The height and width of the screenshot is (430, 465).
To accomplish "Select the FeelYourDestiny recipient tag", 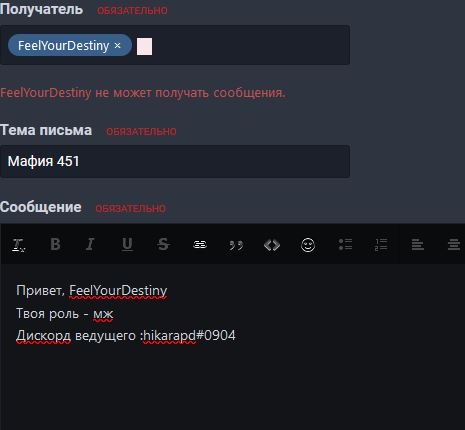I will click(x=63, y=45).
